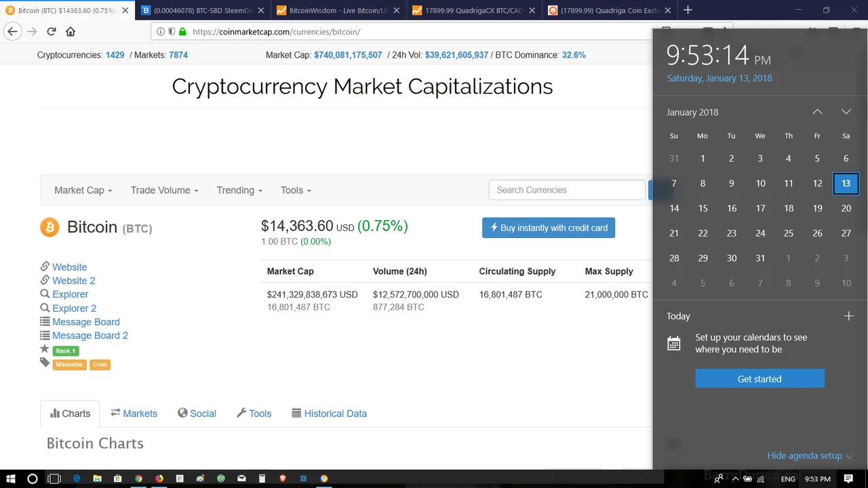Collapse the agenda with Hide agenda setup
868x488 pixels.
(810, 455)
